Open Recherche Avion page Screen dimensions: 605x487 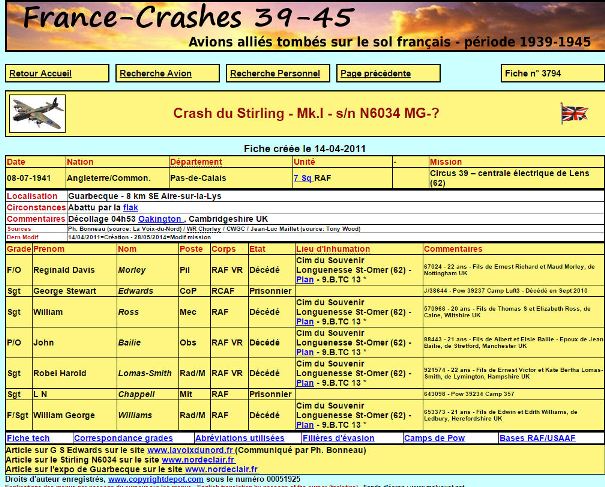click(x=155, y=73)
